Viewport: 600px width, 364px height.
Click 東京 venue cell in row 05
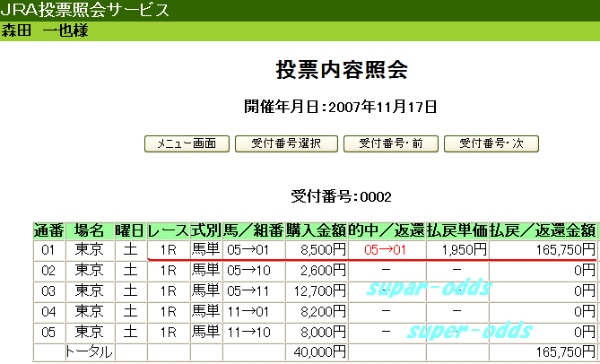click(x=89, y=333)
